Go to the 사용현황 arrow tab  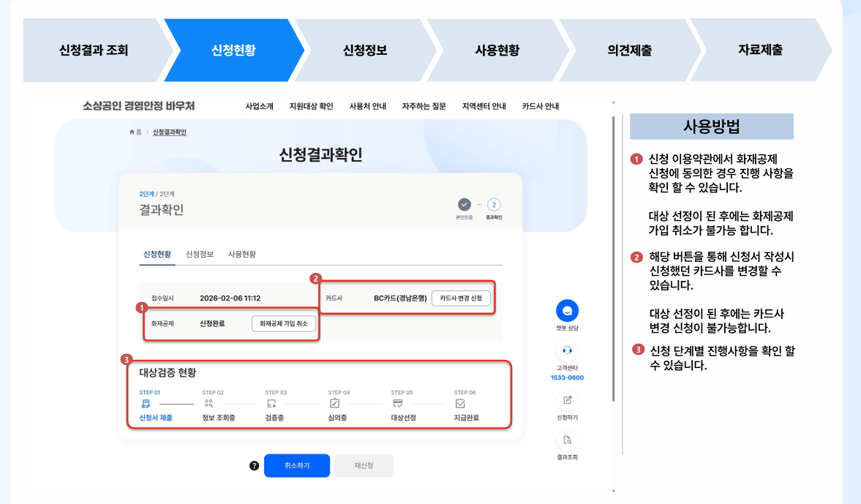point(497,50)
